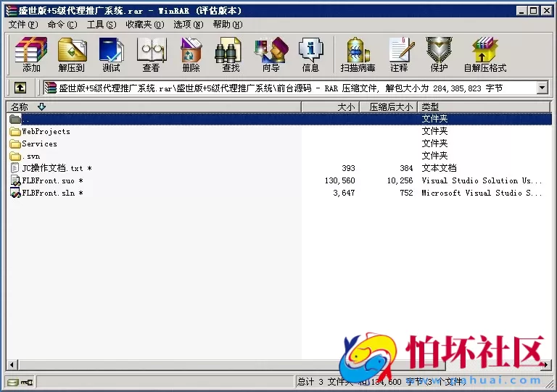Viewport: 557px width, 392px height.
Task: Click the FLBFront.sln file icon
Action: (x=15, y=193)
